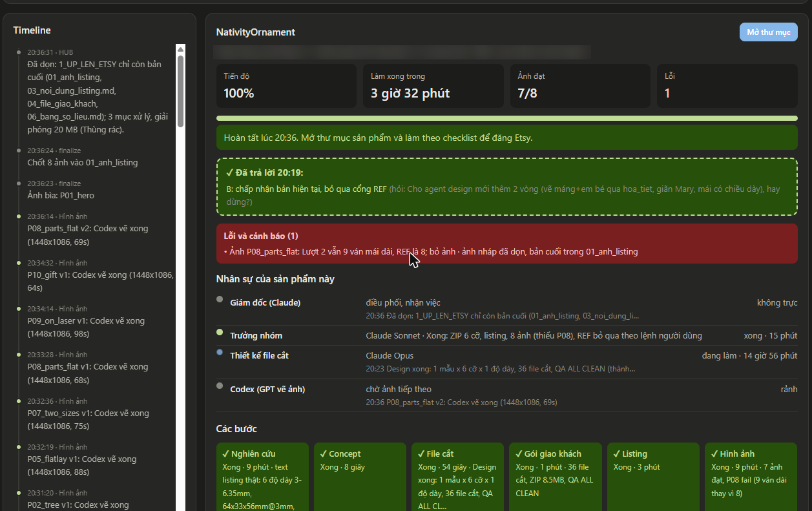Select the Giám đốc (Claude) staff row

coord(507,309)
